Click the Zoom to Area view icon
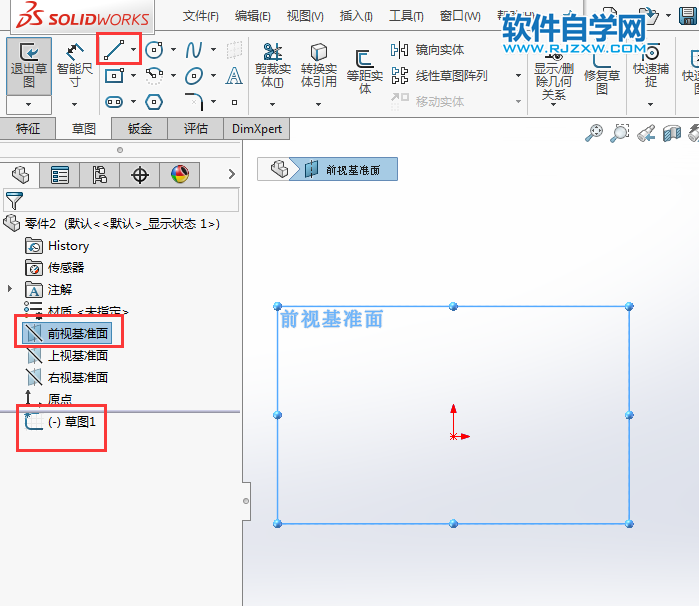The image size is (699, 606). 620,133
